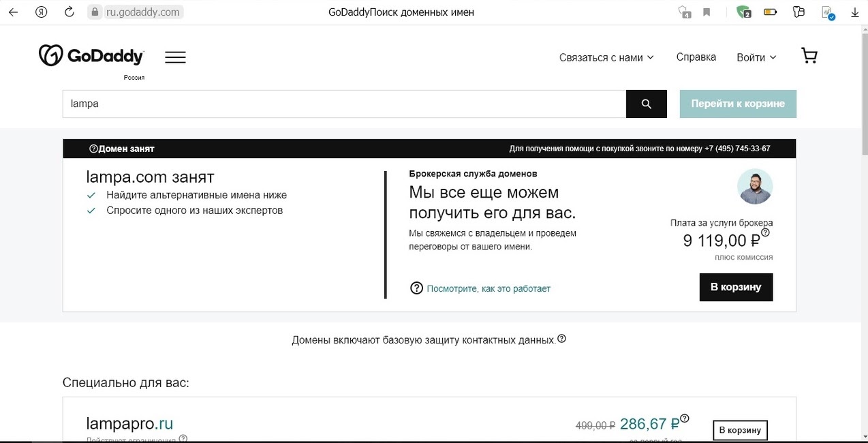Go back with browser back arrow
868x443 pixels.
pos(13,12)
